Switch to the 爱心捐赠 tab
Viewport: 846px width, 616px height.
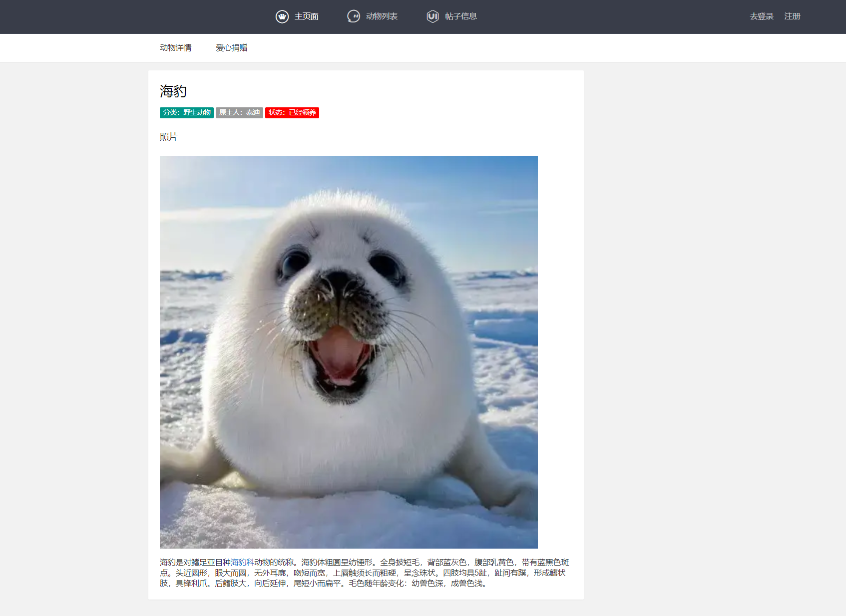coord(232,48)
